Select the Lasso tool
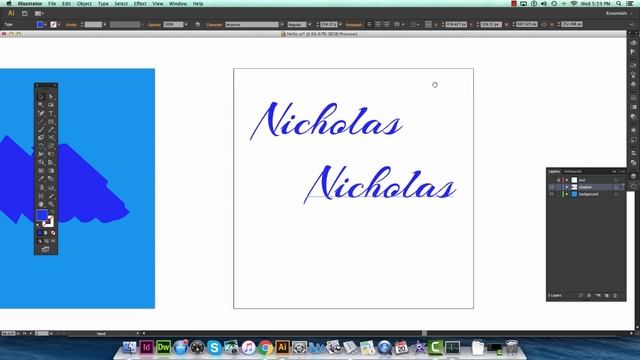 point(51,105)
